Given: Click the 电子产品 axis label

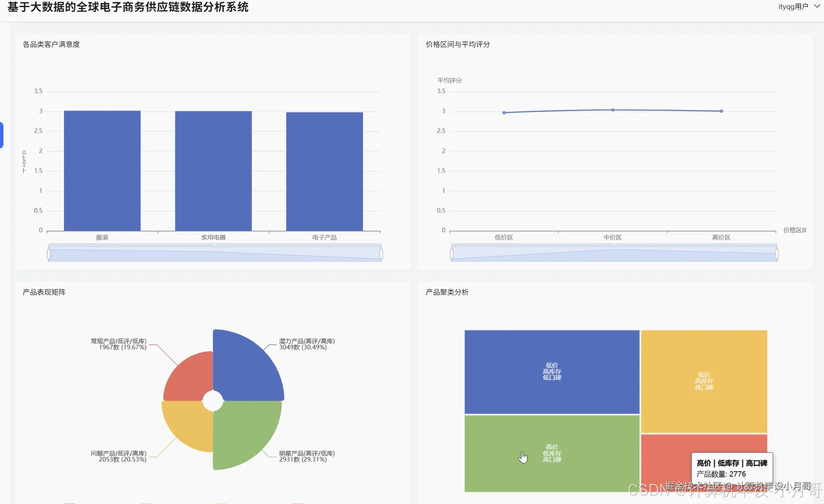Looking at the screenshot, I should [x=325, y=237].
